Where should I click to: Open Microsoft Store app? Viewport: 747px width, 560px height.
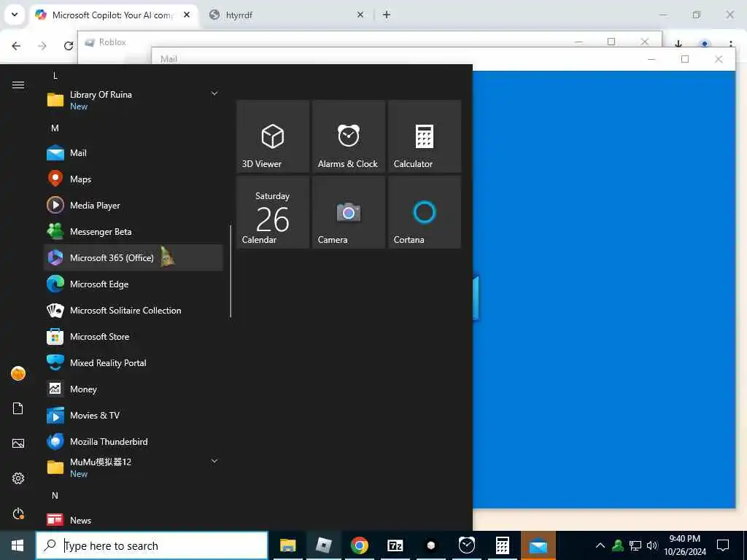[x=133, y=336]
